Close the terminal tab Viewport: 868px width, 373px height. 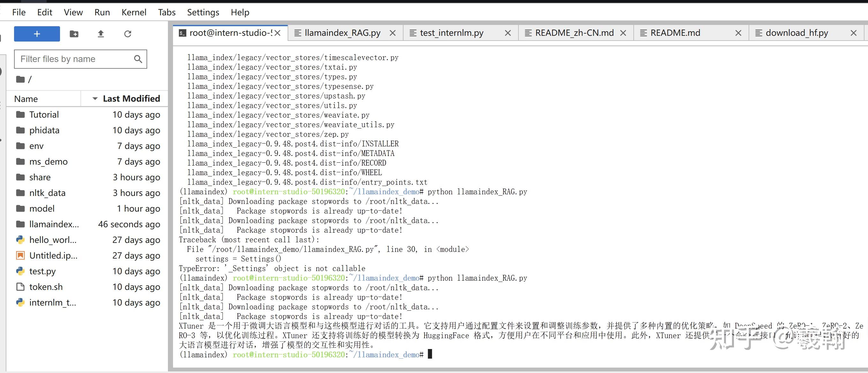tap(277, 33)
